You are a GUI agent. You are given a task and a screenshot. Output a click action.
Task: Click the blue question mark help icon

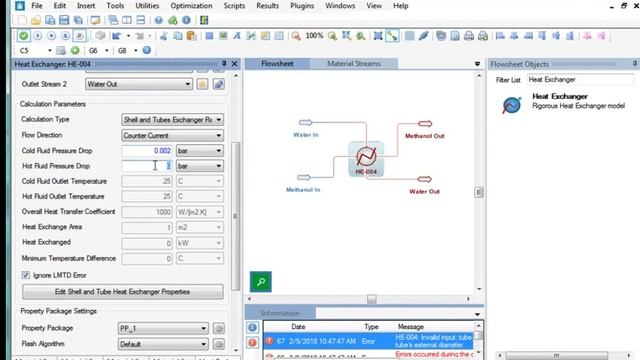(x=159, y=20)
